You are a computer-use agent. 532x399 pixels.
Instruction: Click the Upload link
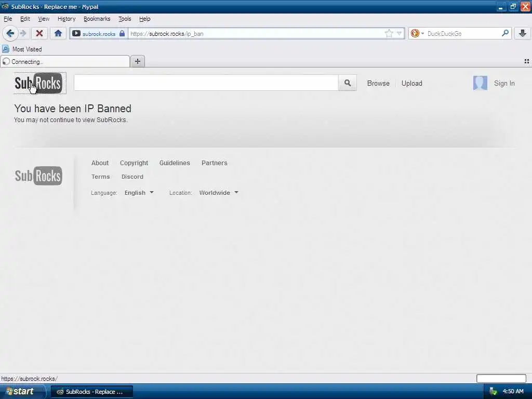[x=412, y=83]
